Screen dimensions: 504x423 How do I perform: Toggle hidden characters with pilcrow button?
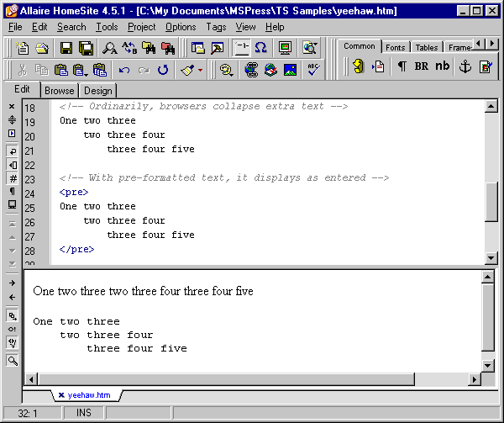[x=12, y=192]
